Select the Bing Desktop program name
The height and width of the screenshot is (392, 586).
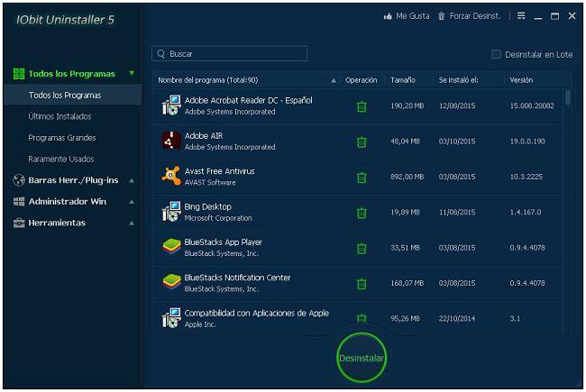[207, 206]
